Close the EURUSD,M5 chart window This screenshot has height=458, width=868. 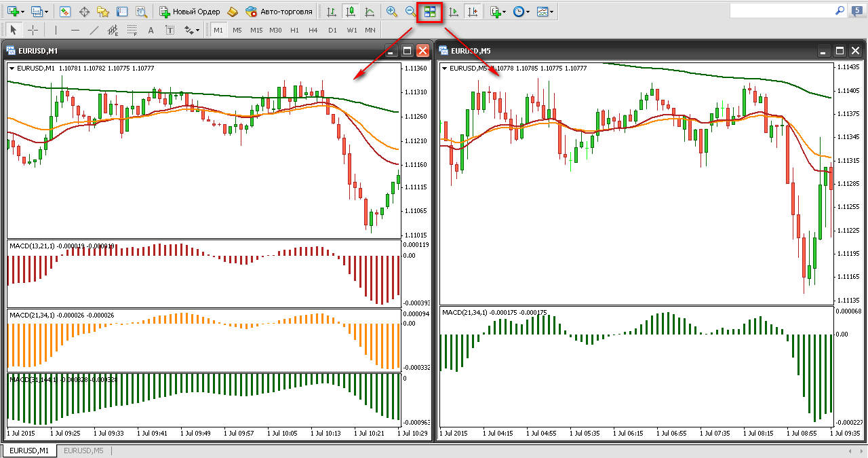(x=856, y=50)
